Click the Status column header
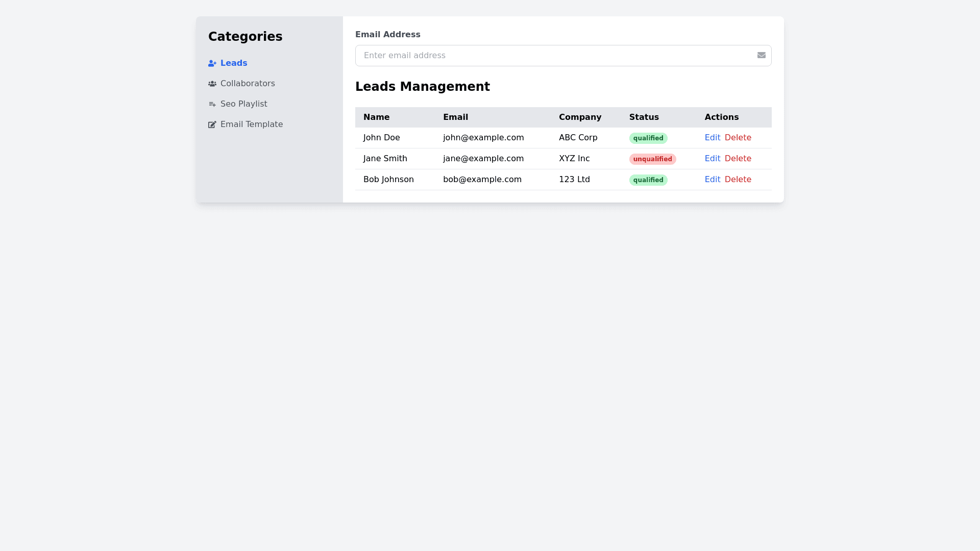The height and width of the screenshot is (551, 980). click(644, 117)
